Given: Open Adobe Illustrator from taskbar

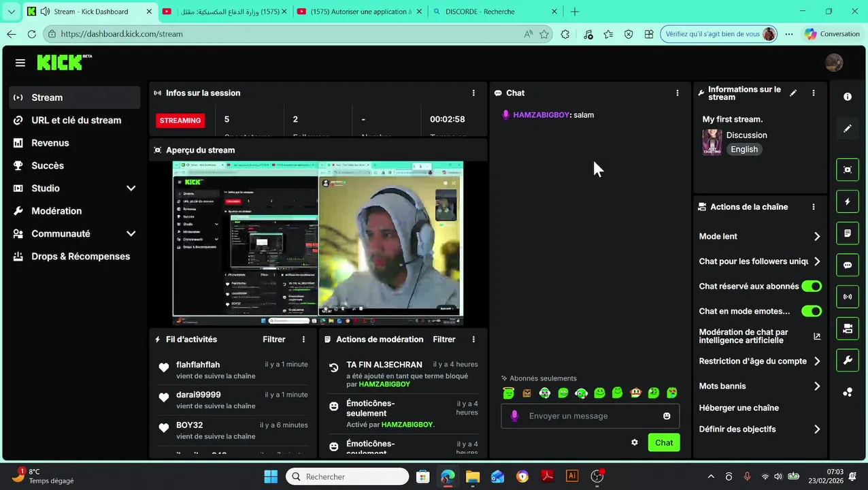Looking at the screenshot, I should coord(572,476).
